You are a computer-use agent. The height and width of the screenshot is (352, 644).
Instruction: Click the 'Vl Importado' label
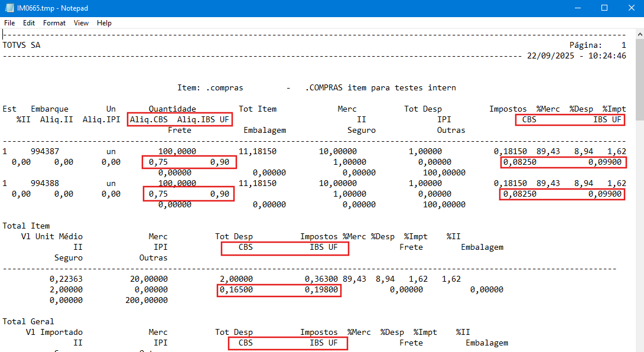54,333
